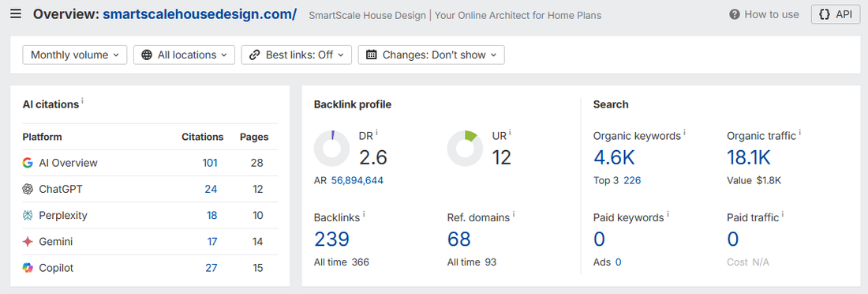Screen dimensions: 868x294
Task: Click the Platform column header
Action: (x=42, y=137)
